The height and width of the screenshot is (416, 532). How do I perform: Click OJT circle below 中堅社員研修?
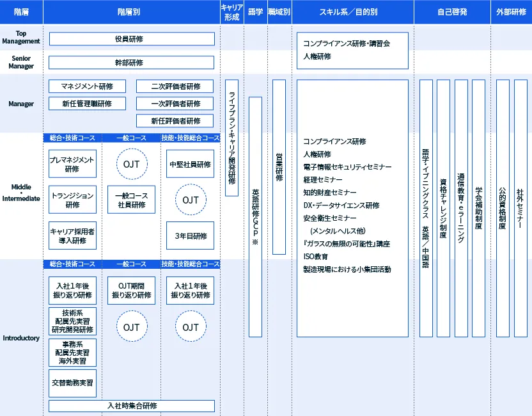(x=191, y=200)
